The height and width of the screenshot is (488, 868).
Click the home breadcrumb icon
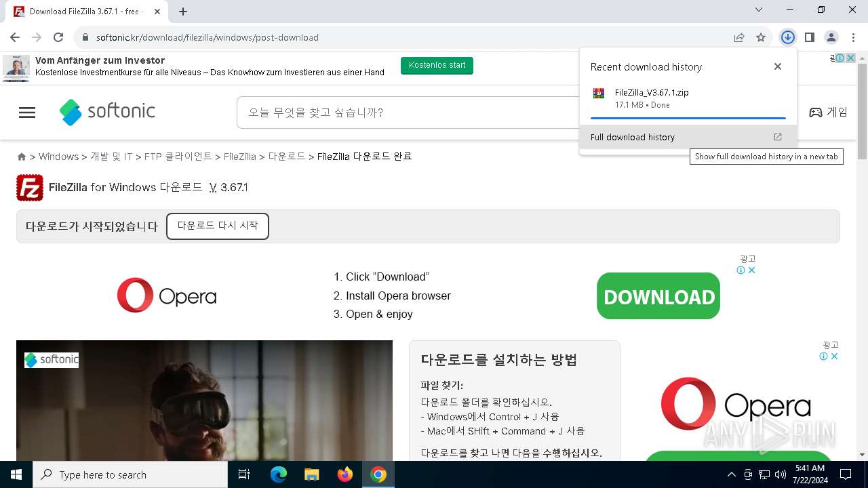[22, 157]
